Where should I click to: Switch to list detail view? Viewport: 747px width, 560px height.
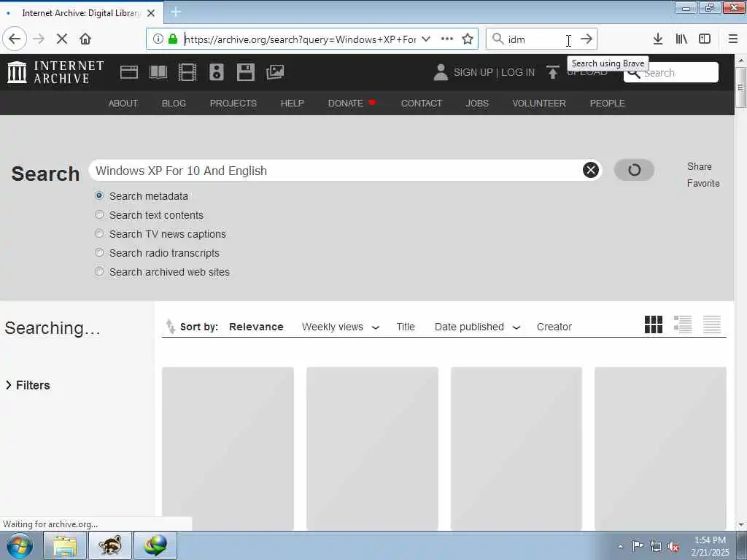coord(683,324)
